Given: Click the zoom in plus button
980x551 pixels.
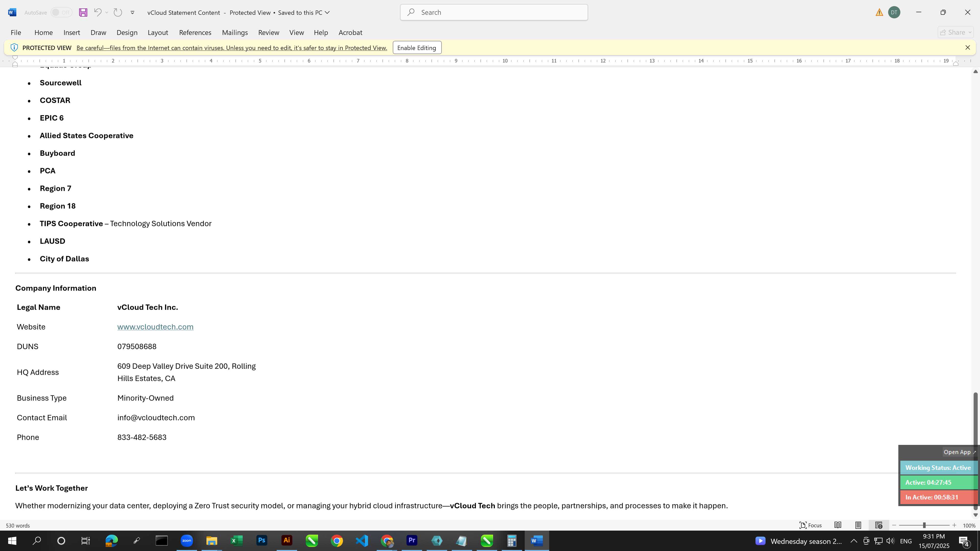Looking at the screenshot, I should (x=954, y=525).
